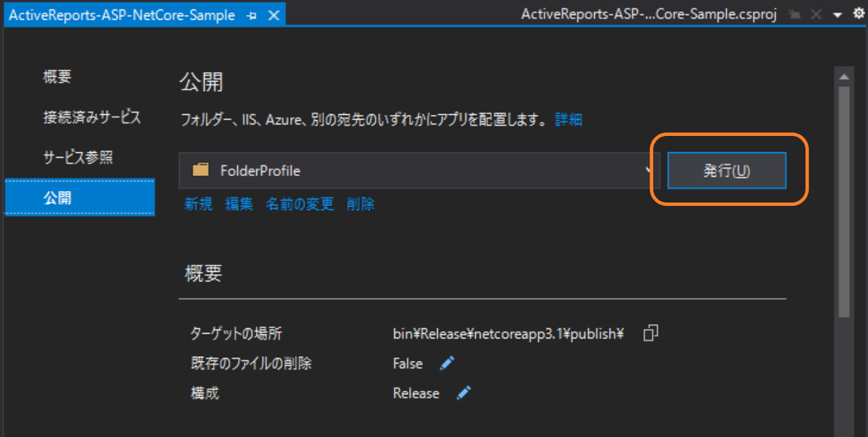Viewport: 868px width, 437px height.
Task: Copy the target location path with copy icon
Action: coord(650,333)
